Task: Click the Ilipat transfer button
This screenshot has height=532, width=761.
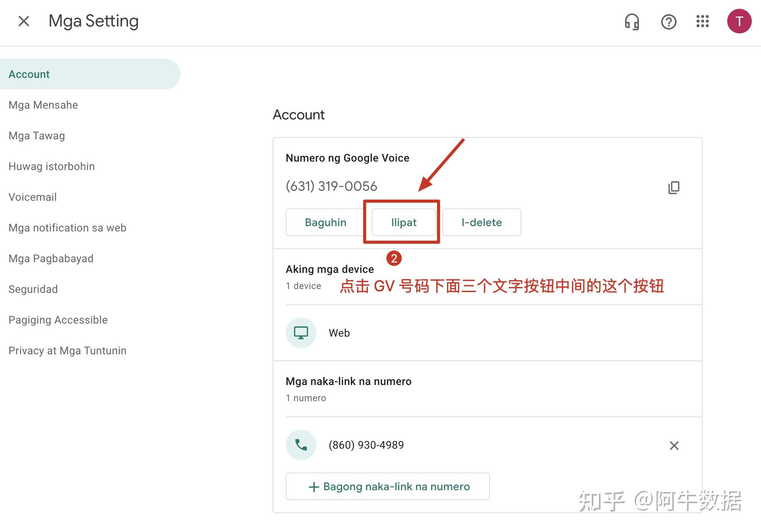Action: pyautogui.click(x=402, y=222)
